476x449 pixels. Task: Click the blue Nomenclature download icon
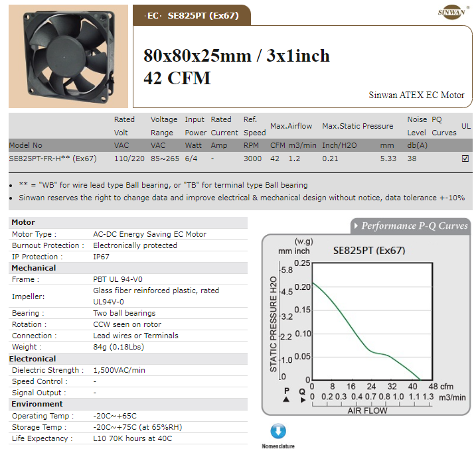pos(279,430)
